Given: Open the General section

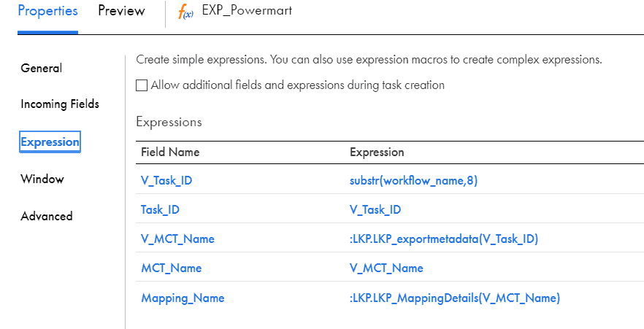Looking at the screenshot, I should (x=41, y=68).
